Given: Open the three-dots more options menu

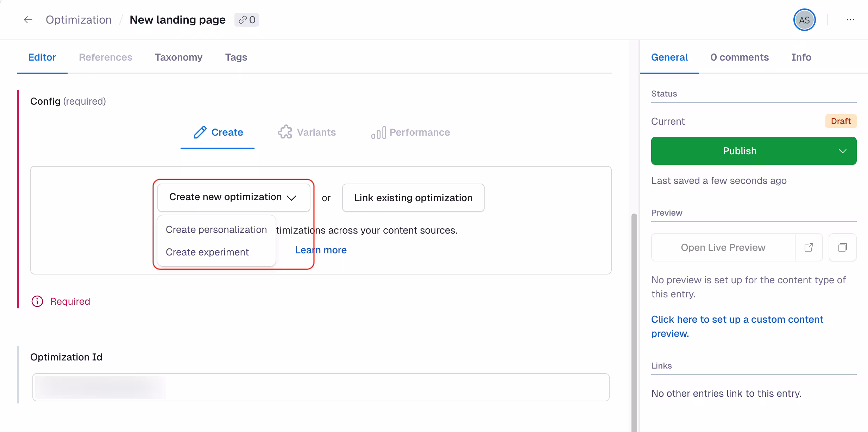Looking at the screenshot, I should pyautogui.click(x=850, y=20).
